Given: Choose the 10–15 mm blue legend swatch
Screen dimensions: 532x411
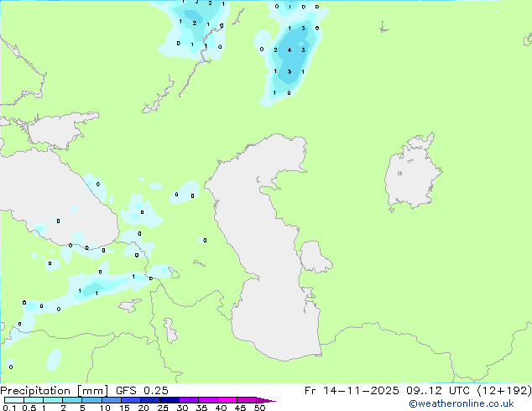Looking at the screenshot, I should coord(112,400).
